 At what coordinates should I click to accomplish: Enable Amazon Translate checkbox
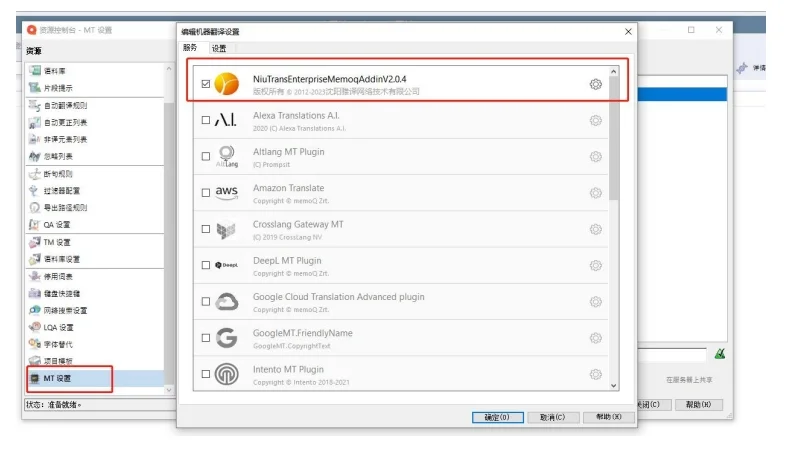click(206, 193)
